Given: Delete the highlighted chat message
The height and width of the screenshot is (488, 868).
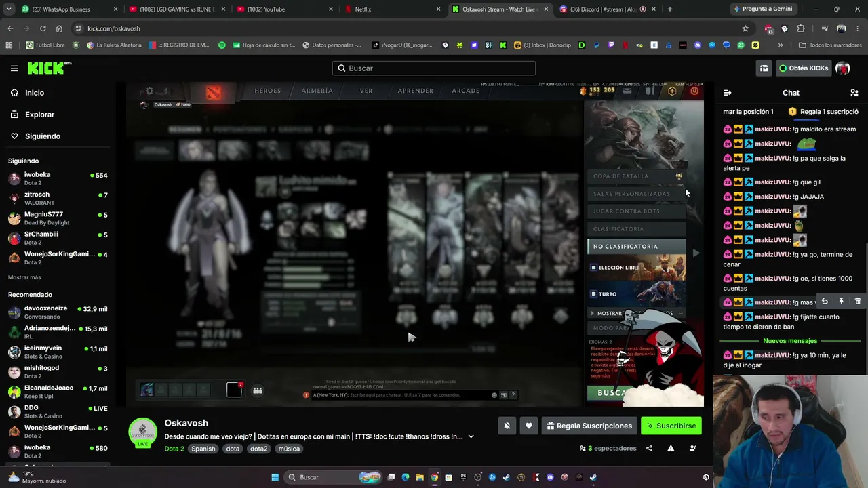Looking at the screenshot, I should point(858,302).
